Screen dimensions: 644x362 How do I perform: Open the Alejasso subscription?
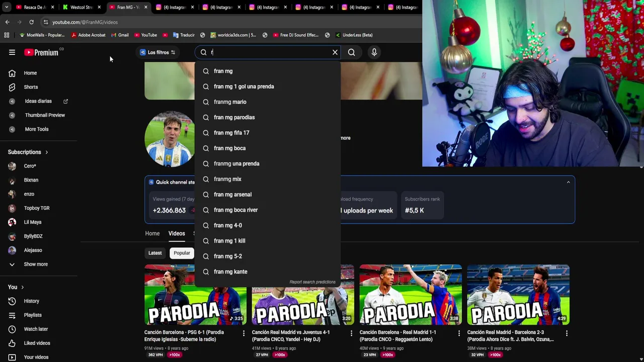pos(33,250)
